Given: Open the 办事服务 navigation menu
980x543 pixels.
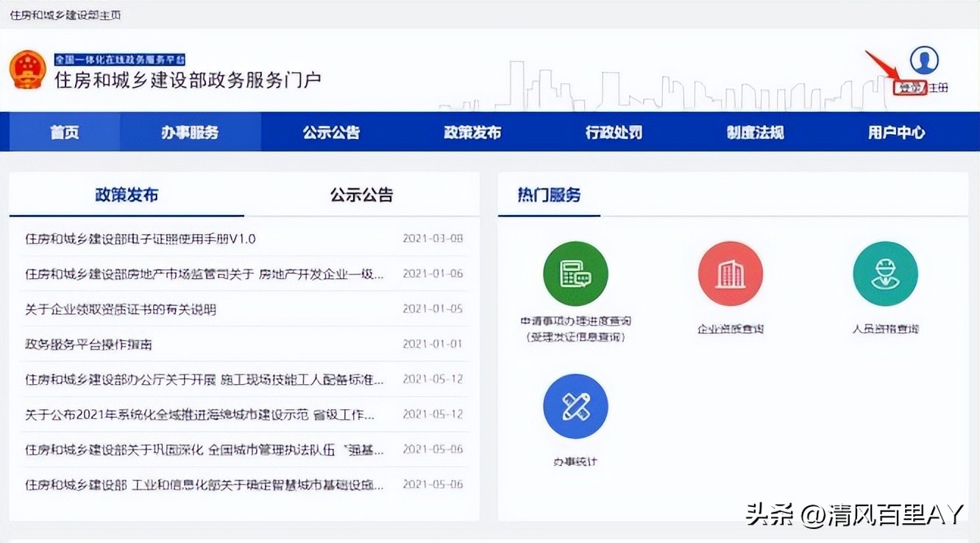Looking at the screenshot, I should [193, 132].
